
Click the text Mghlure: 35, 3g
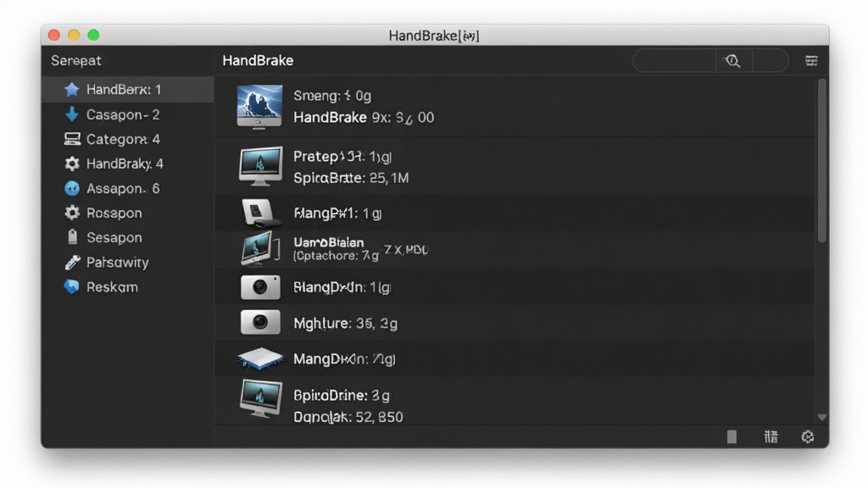pos(346,324)
